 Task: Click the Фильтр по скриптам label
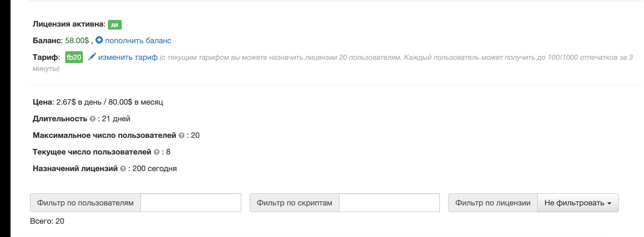pos(295,203)
